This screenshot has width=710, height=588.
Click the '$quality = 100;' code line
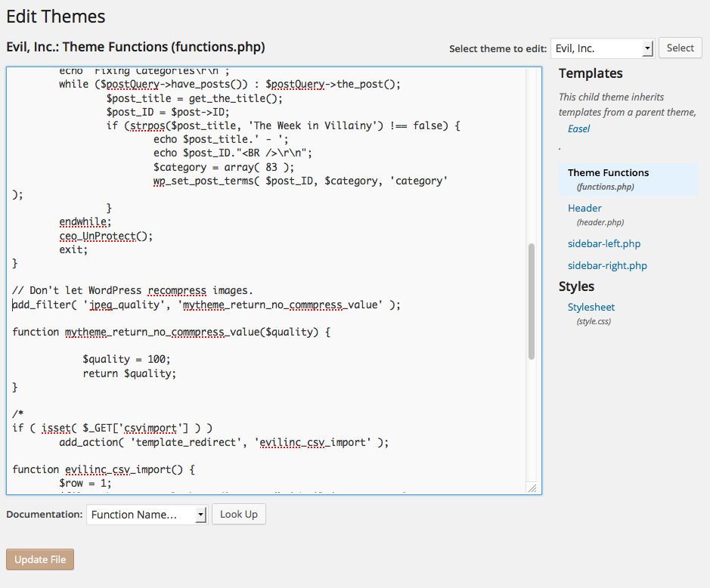pyautogui.click(x=126, y=359)
